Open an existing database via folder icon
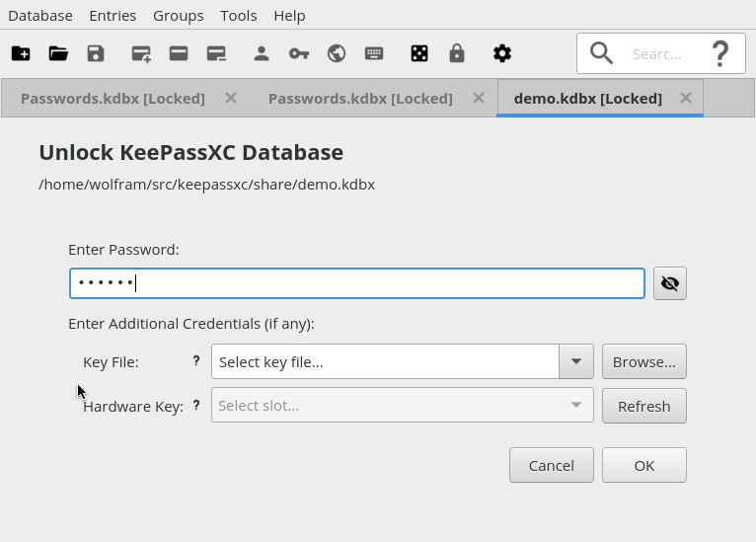 pos(58,53)
